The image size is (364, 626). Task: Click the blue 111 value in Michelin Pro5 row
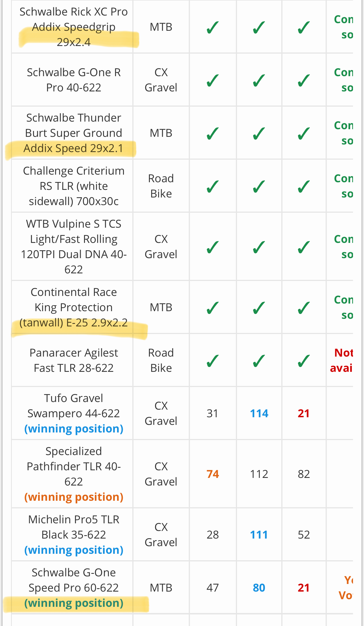259,535
